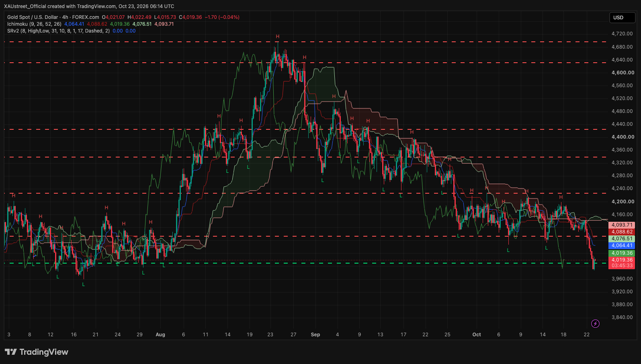Click the TradingView logo at the bottom
The width and height of the screenshot is (641, 364).
(x=37, y=352)
